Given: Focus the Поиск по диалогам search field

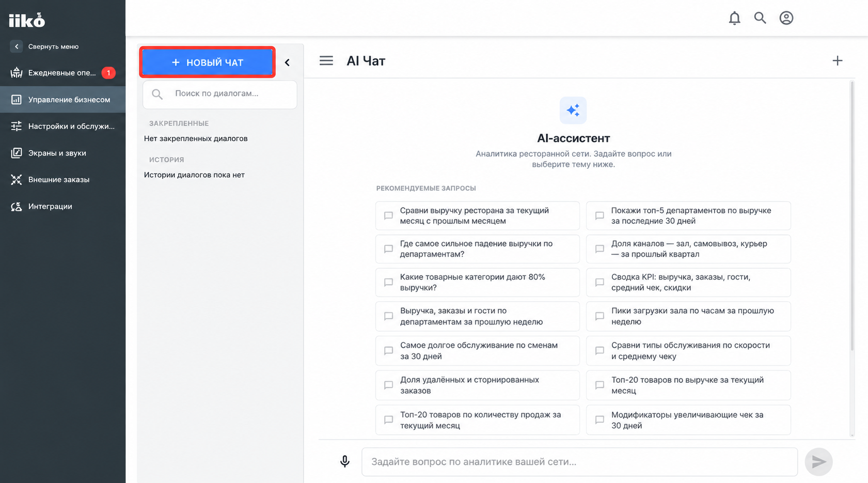Looking at the screenshot, I should 220,94.
